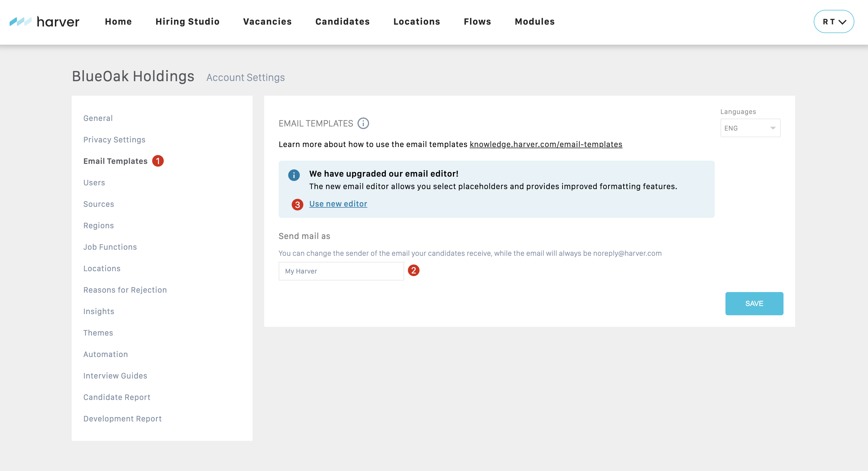Open knowledge.harver.com email templates link
Image resolution: width=868 pixels, height=471 pixels.
tap(545, 144)
